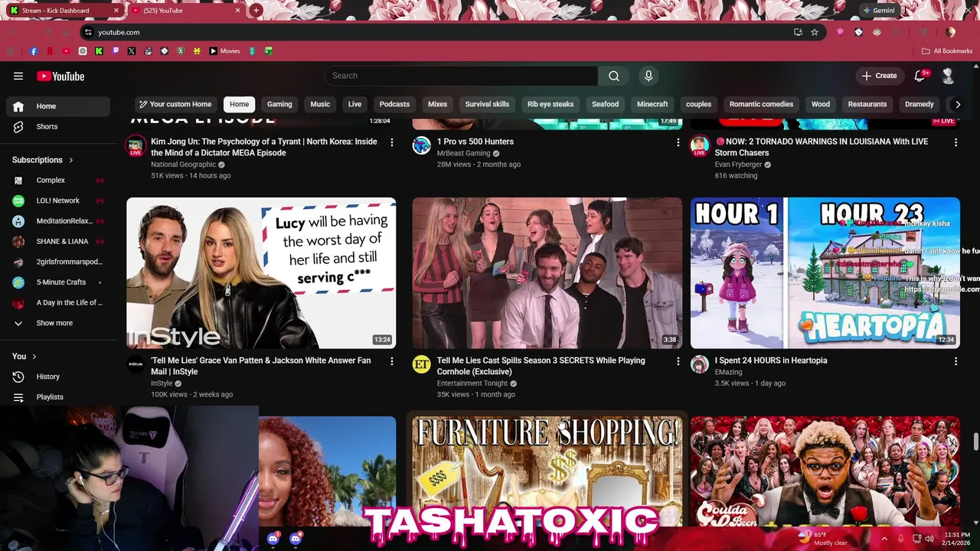980x551 pixels.
Task: Close the Kick Dashboard tab
Action: [x=116, y=11]
